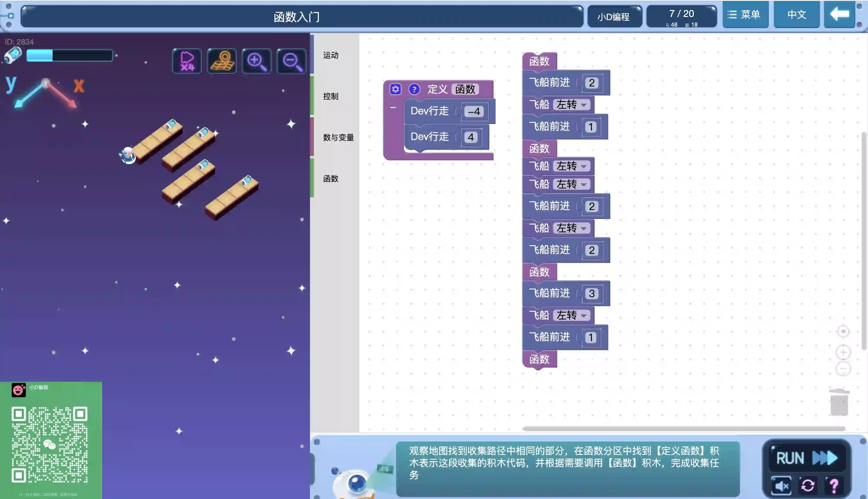Collapse the define function block minus
The height and width of the screenshot is (499, 868).
click(x=393, y=108)
